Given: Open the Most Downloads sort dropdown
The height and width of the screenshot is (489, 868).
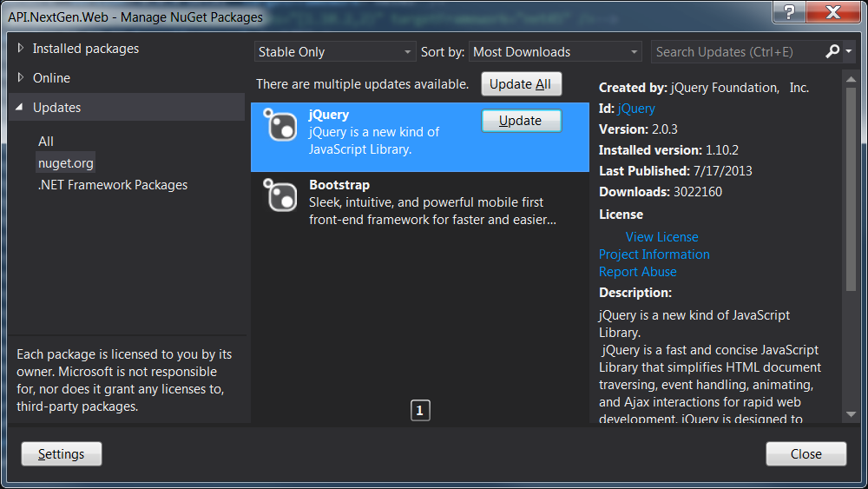Looking at the screenshot, I should (x=556, y=51).
